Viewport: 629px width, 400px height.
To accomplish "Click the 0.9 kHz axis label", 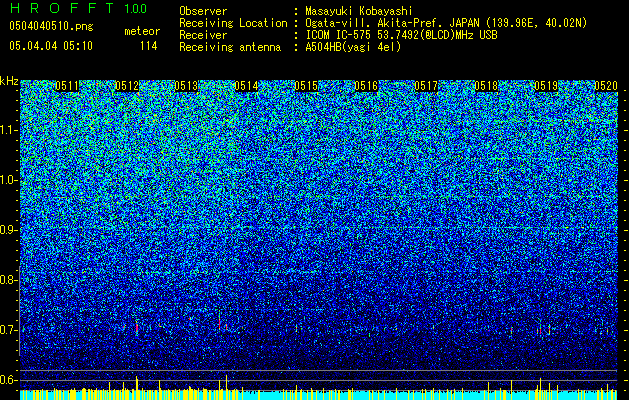I will coord(8,230).
